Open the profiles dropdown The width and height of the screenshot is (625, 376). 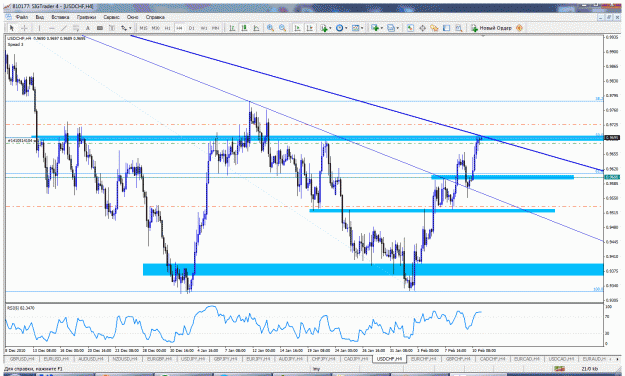click(393, 28)
